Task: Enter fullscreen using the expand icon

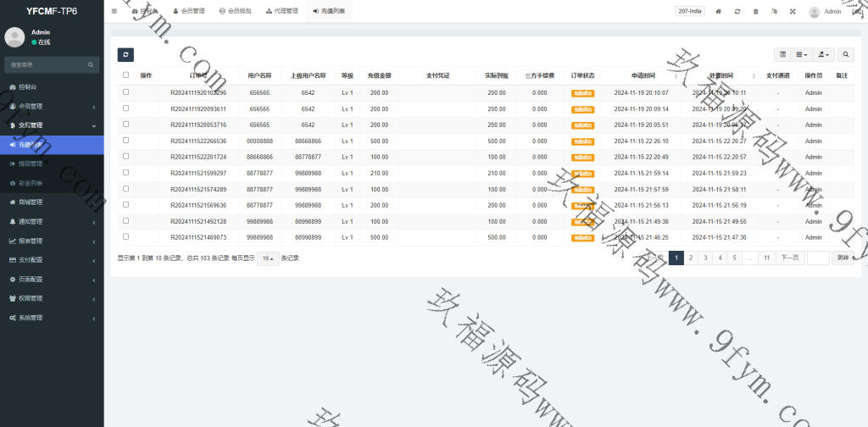Action: click(x=793, y=12)
